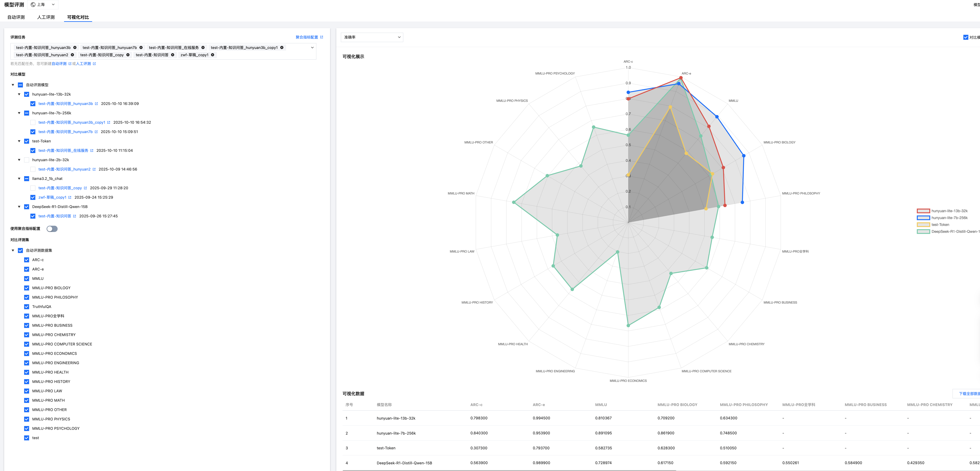The width and height of the screenshot is (980, 471).
Task: Open the test-内置-知识问答_hunyuan2 task link
Action: coord(64,169)
